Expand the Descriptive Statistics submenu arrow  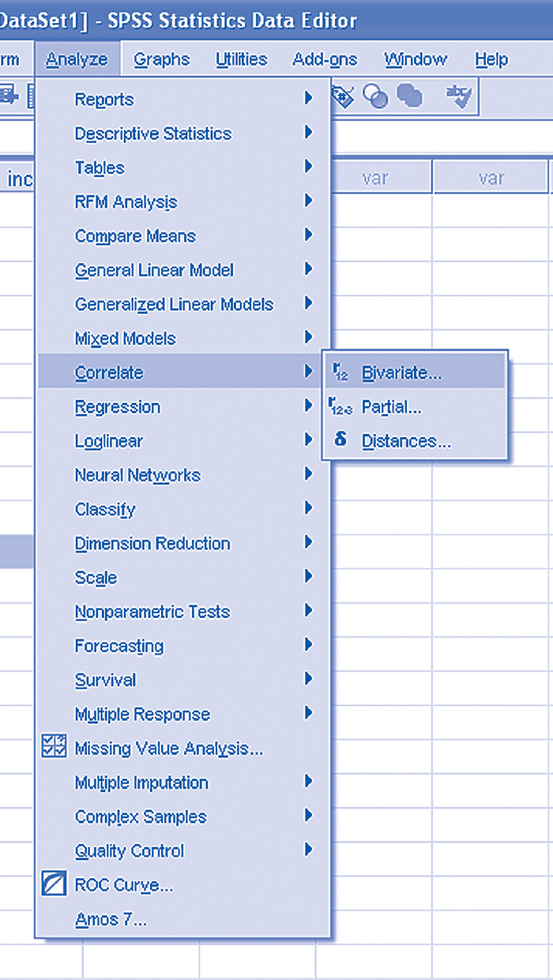click(x=308, y=133)
